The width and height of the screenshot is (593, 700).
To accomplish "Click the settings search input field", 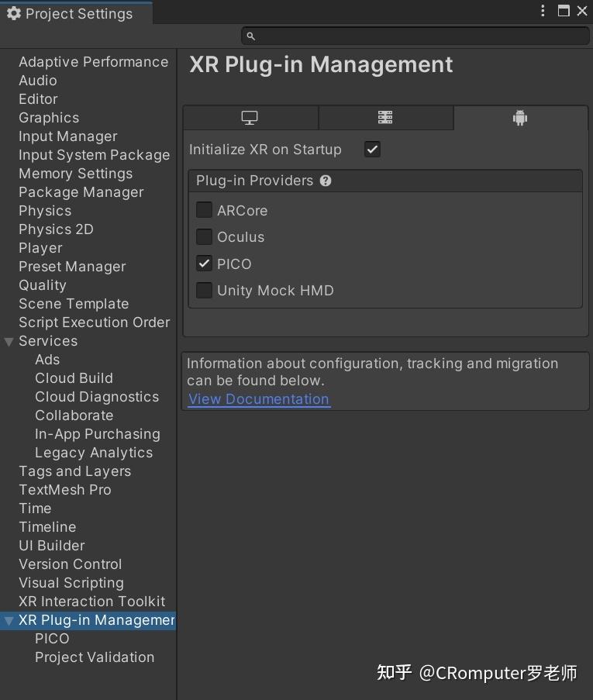I will pyautogui.click(x=419, y=36).
